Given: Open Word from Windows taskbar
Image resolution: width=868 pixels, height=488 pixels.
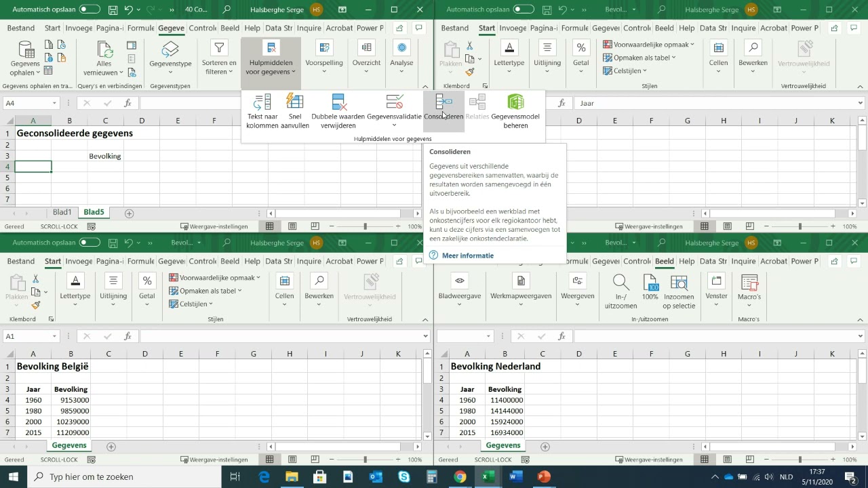Looking at the screenshot, I should click(x=515, y=476).
